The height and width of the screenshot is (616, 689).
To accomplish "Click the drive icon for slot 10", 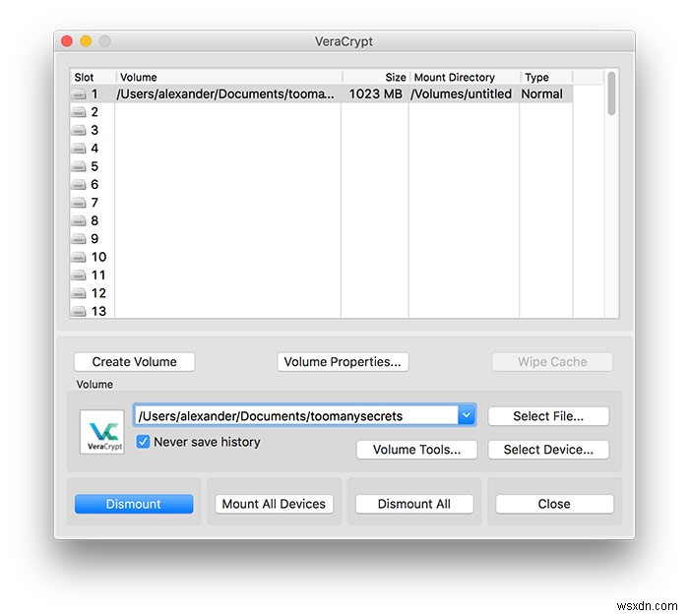I will click(x=79, y=257).
